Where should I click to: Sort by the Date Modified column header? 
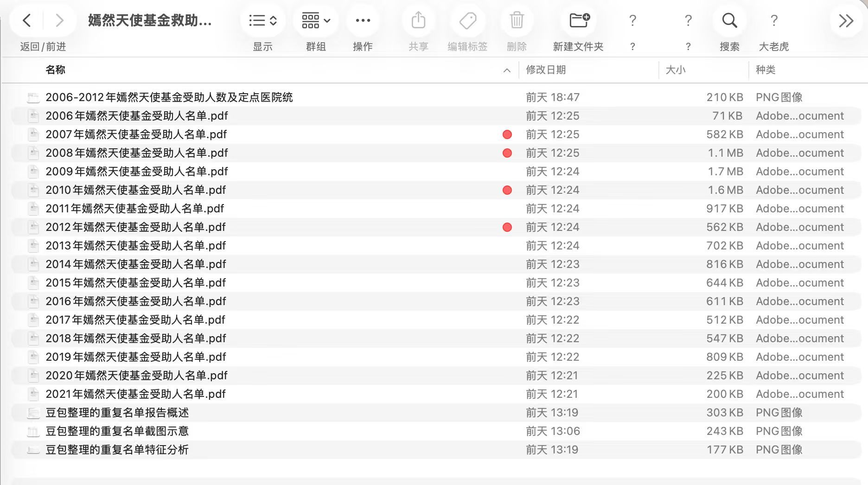[x=546, y=70]
